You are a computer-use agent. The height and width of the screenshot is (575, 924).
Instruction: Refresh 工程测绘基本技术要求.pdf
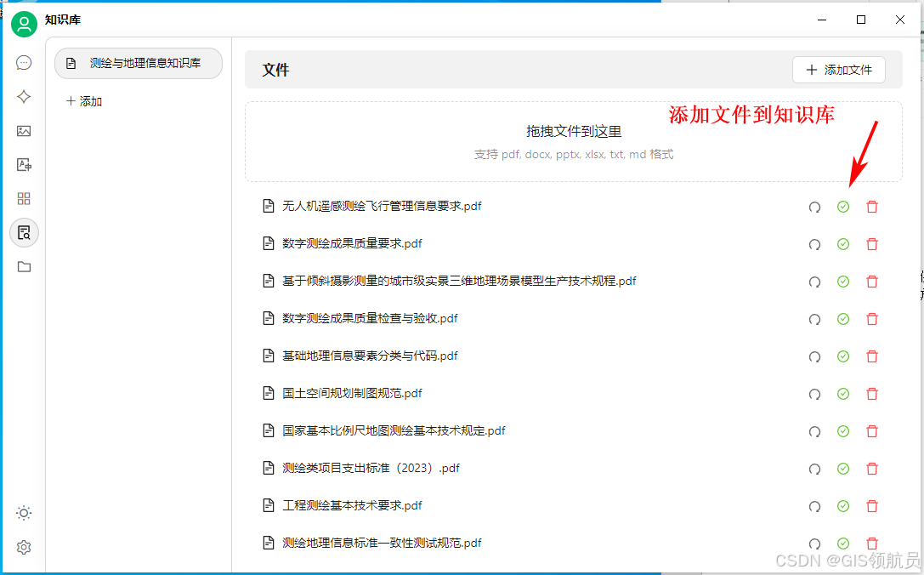814,507
